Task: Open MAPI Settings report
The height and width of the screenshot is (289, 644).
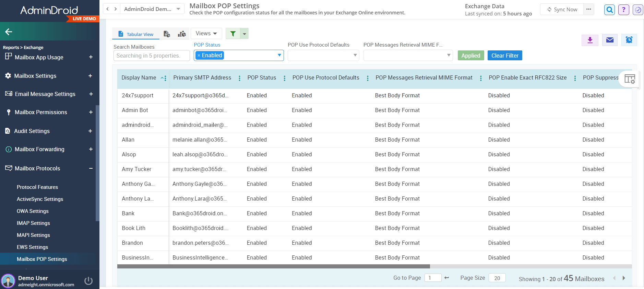Action: pos(33,235)
